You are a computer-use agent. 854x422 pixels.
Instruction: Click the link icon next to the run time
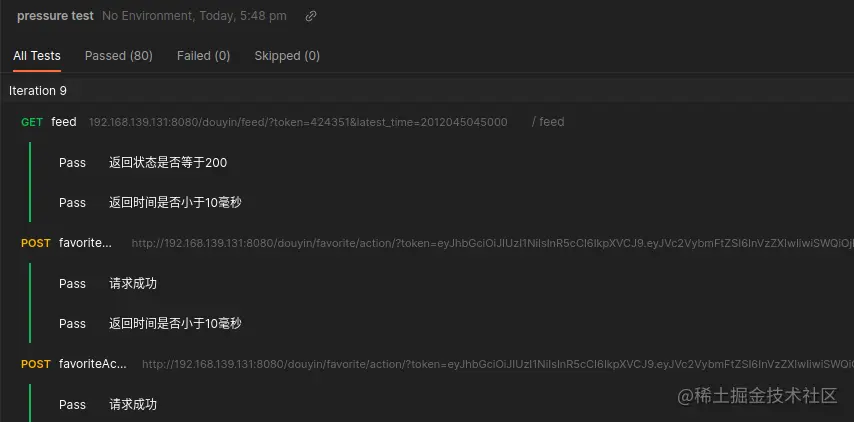tap(310, 16)
